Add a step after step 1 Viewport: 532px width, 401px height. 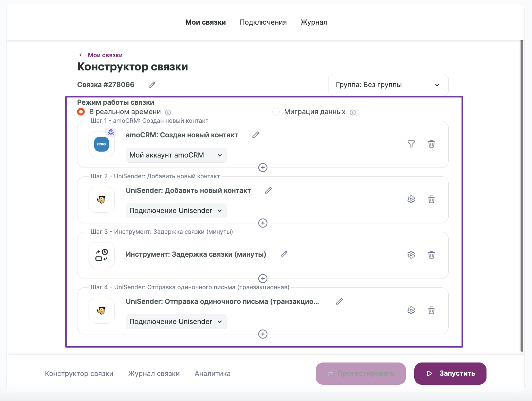click(x=263, y=168)
